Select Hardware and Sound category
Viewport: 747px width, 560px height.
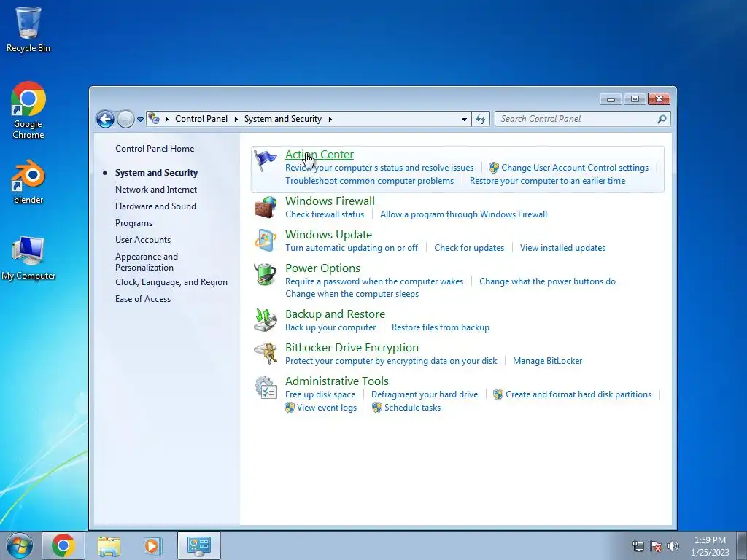click(155, 206)
